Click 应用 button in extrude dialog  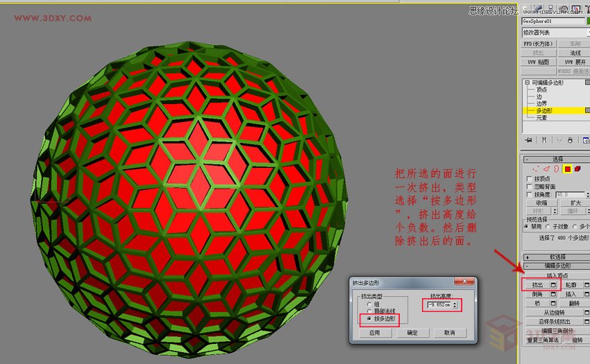pyautogui.click(x=374, y=333)
